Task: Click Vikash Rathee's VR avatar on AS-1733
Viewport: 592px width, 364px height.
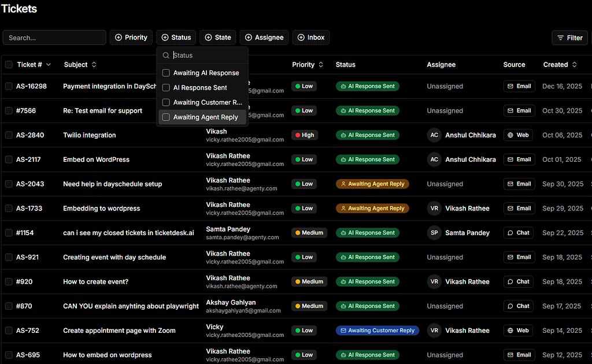Action: (x=434, y=208)
